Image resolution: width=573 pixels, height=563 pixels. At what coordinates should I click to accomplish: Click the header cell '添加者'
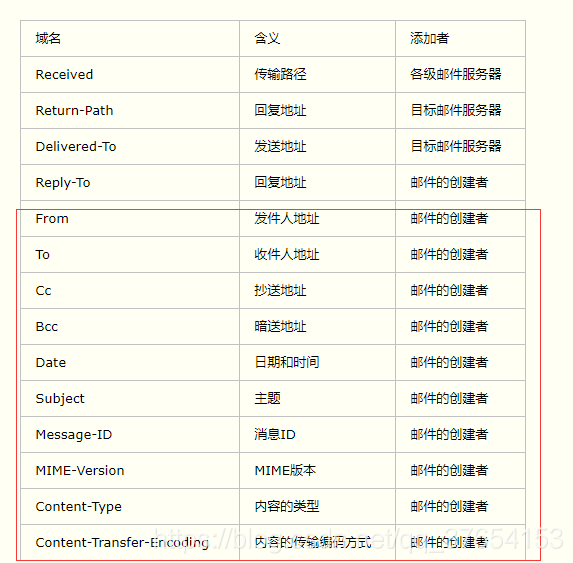pos(460,38)
